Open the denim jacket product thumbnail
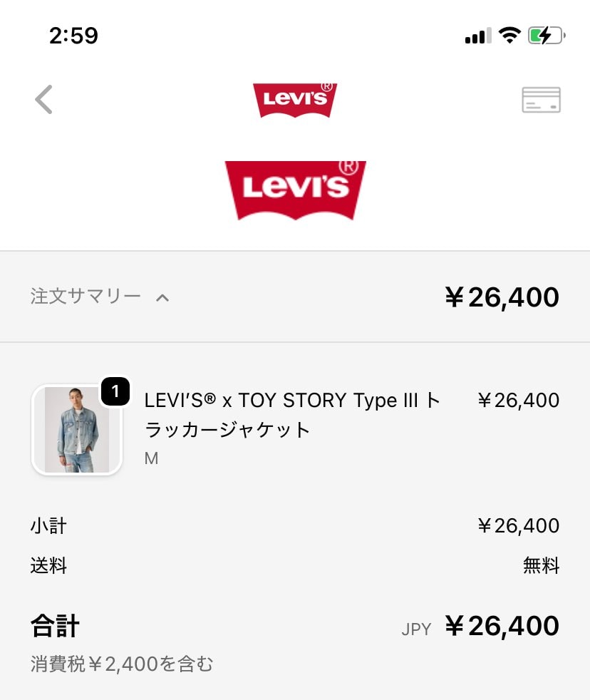Image resolution: width=590 pixels, height=700 pixels. (x=77, y=430)
